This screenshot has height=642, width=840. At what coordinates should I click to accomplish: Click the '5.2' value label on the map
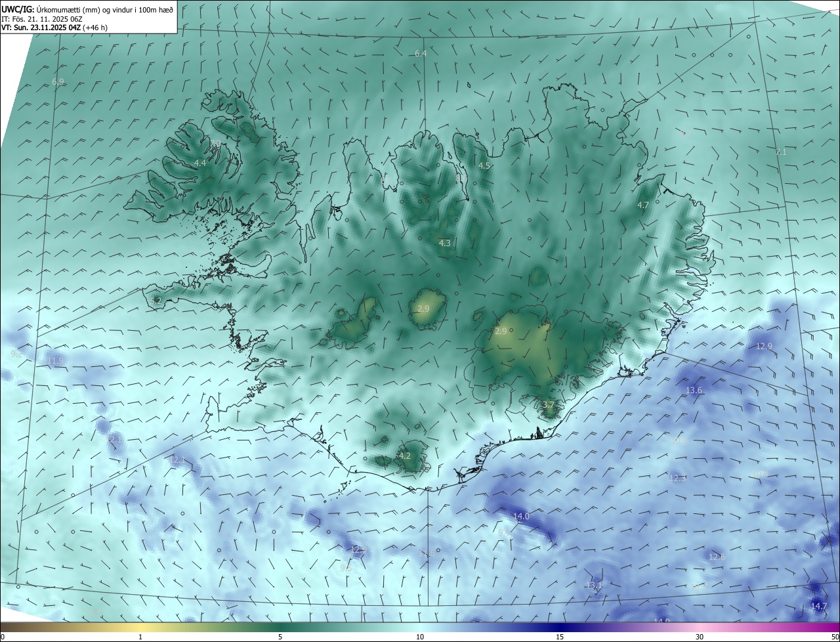tap(156, 301)
